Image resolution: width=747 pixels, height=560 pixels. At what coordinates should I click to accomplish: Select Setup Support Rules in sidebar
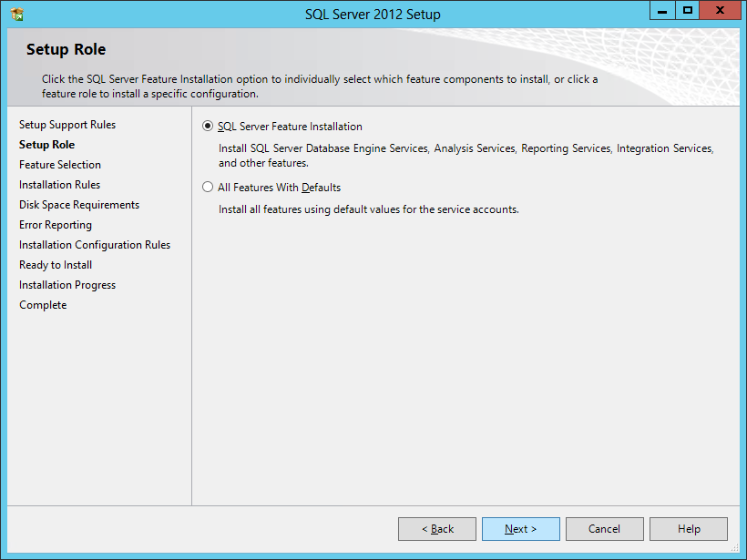[67, 124]
